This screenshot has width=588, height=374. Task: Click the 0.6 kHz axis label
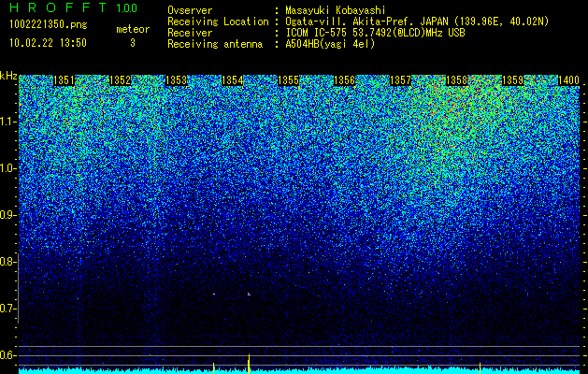(7, 355)
